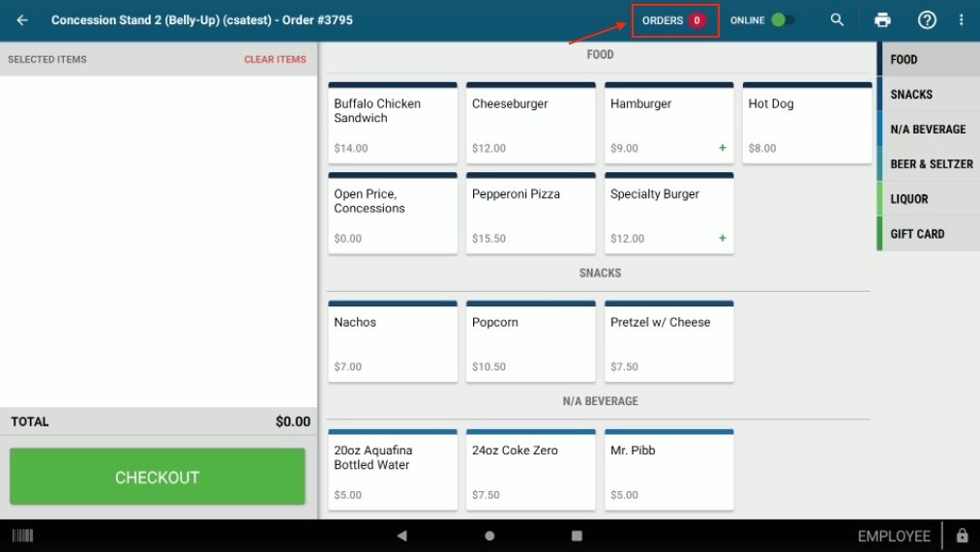Click the lock icon beside EMPLOYEE
The height and width of the screenshot is (552, 980).
pos(963,536)
